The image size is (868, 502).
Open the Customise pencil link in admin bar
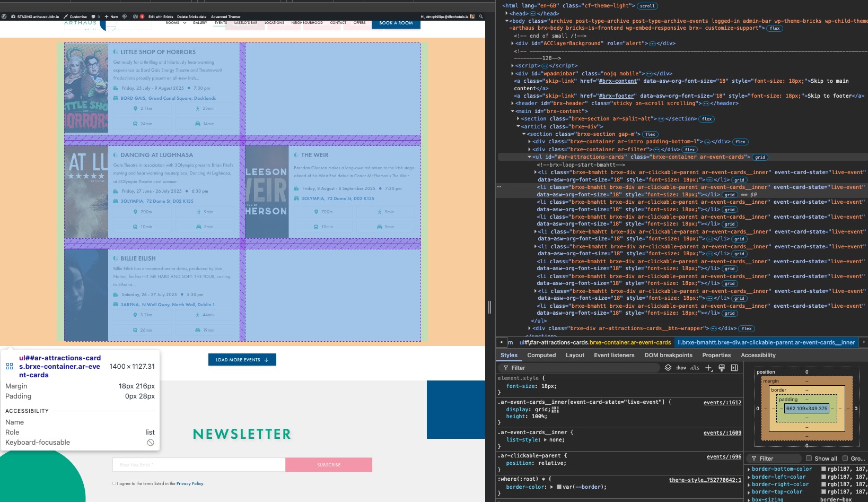(75, 16)
